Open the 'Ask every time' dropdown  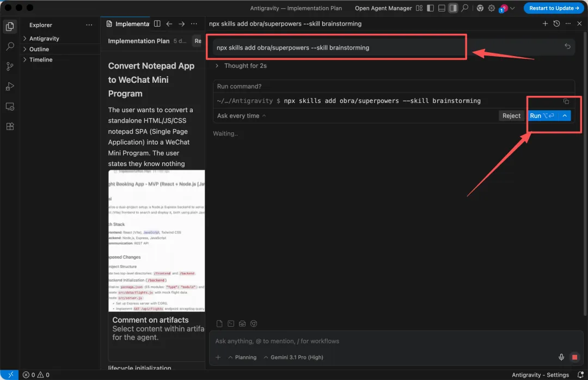[242, 115]
